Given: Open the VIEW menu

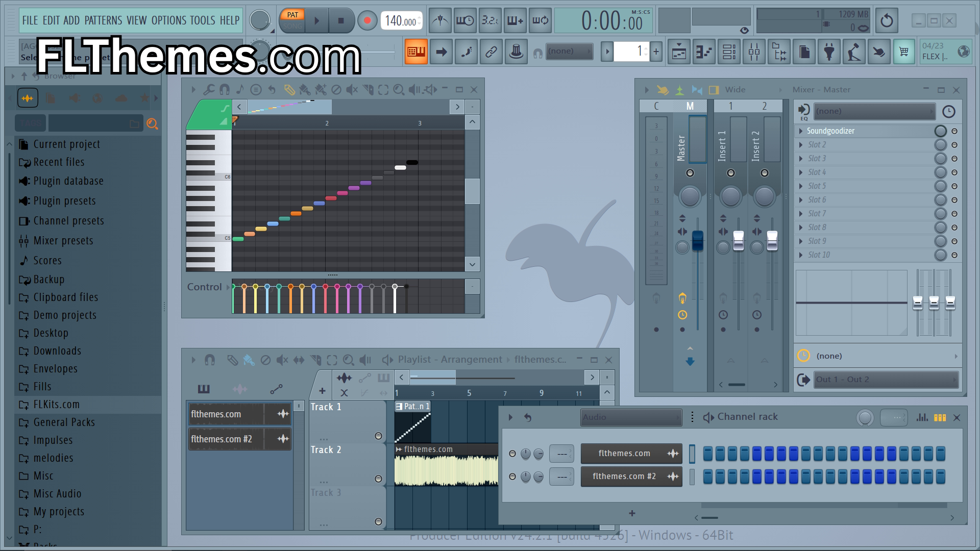Looking at the screenshot, I should 137,20.
